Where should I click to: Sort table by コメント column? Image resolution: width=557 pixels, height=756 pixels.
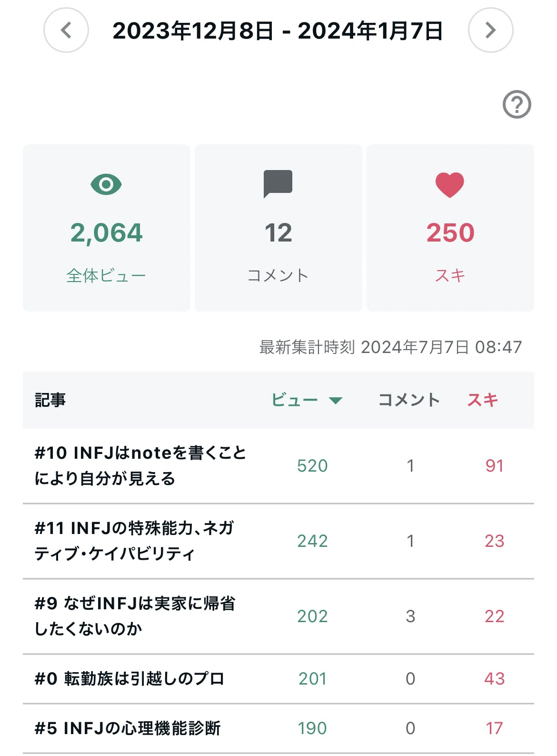click(x=409, y=400)
